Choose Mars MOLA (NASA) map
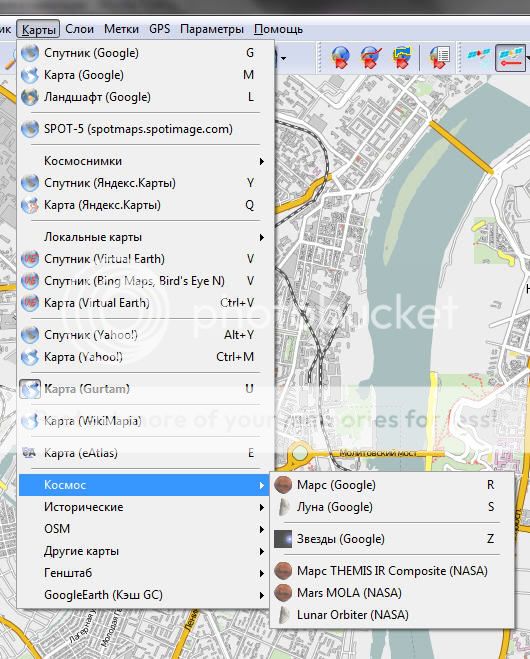This screenshot has height=659, width=530. (x=392, y=593)
